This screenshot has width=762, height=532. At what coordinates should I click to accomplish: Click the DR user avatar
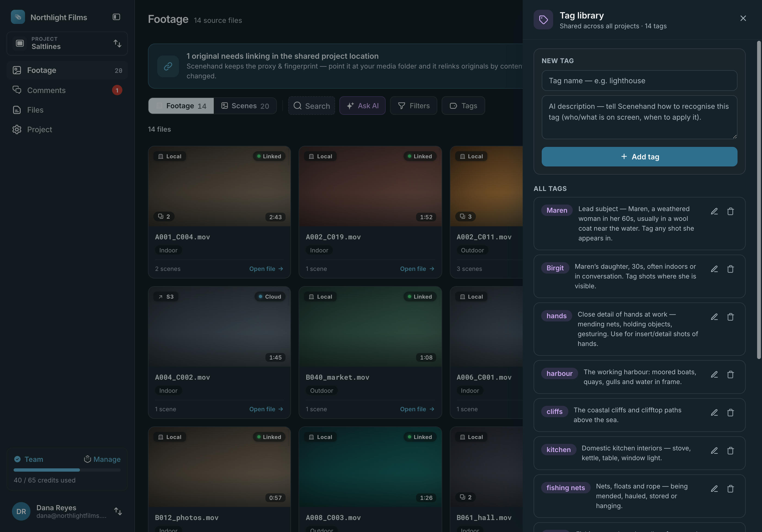[21, 511]
